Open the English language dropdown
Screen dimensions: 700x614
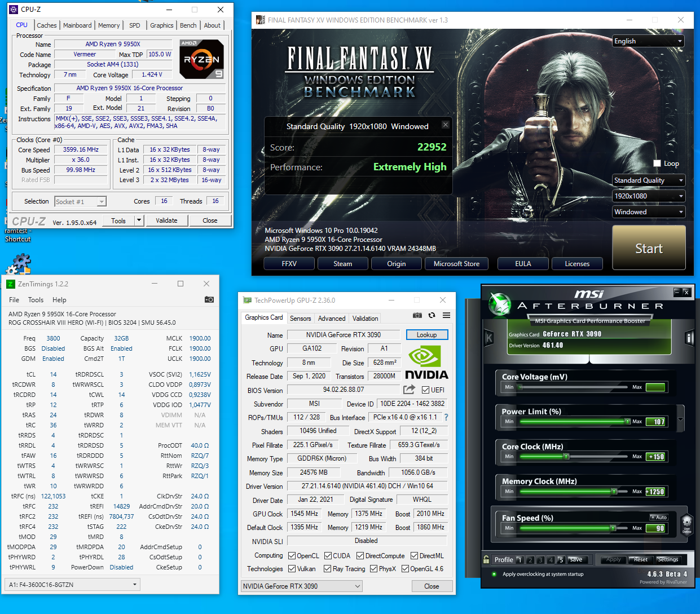(649, 41)
